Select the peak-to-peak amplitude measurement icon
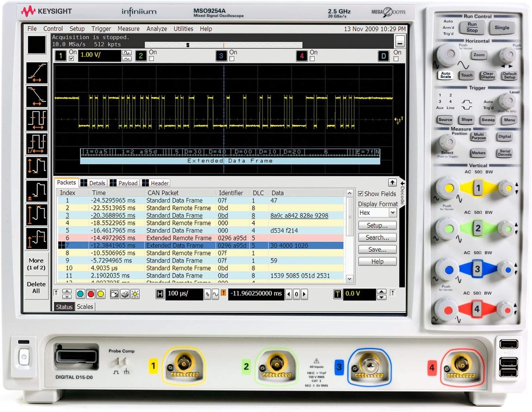The height and width of the screenshot is (412, 532). 37,167
